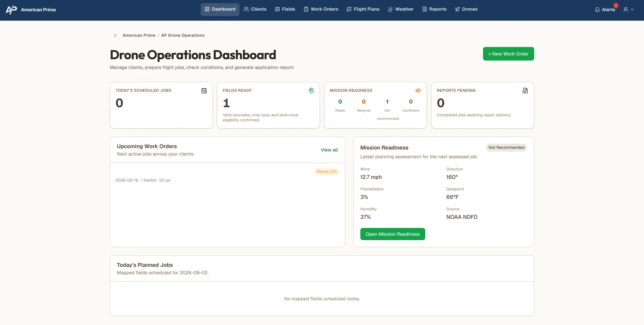Select the Not recommended count 1

[387, 102]
